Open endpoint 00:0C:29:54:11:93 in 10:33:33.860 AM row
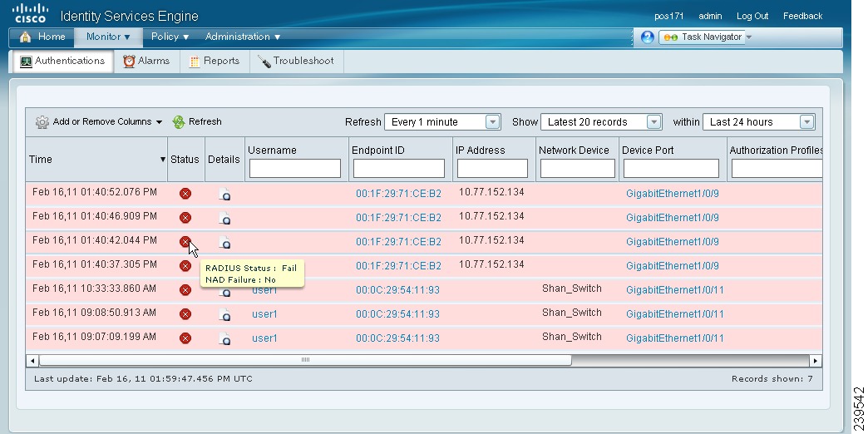Image resolution: width=868 pixels, height=434 pixels. coord(398,290)
